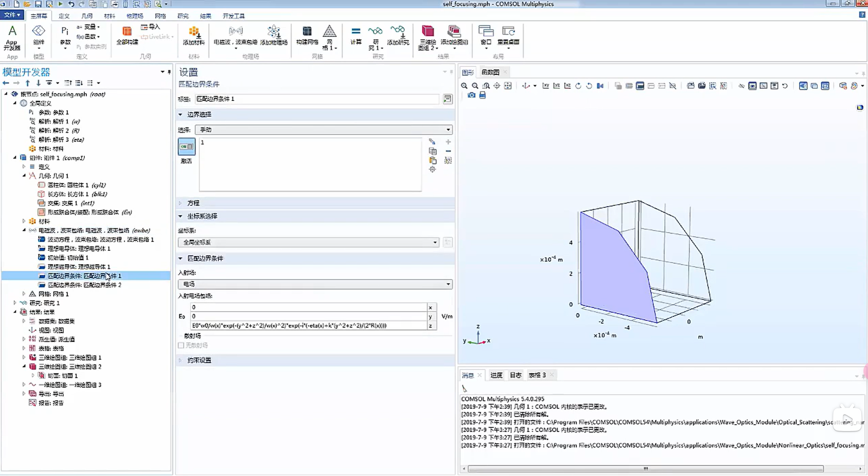Viewport: 868px width, 476px height.
Task: Open the 物理场 ribbon tab
Action: 135,16
